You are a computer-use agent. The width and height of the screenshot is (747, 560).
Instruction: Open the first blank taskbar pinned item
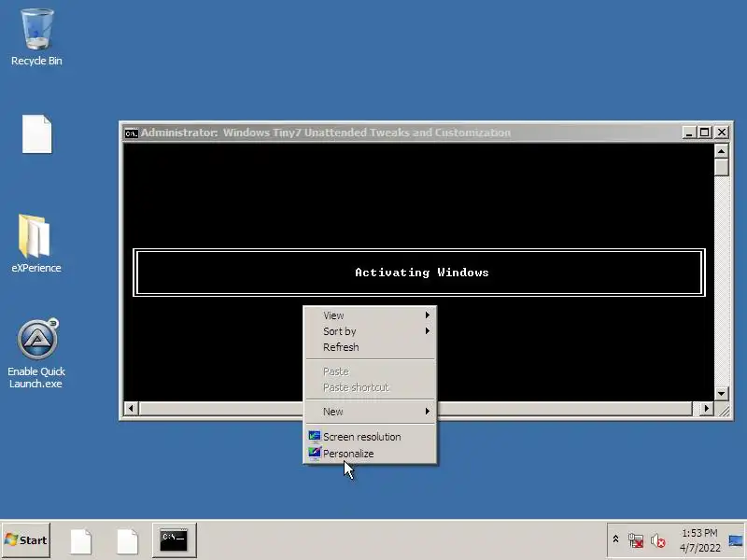tap(81, 541)
